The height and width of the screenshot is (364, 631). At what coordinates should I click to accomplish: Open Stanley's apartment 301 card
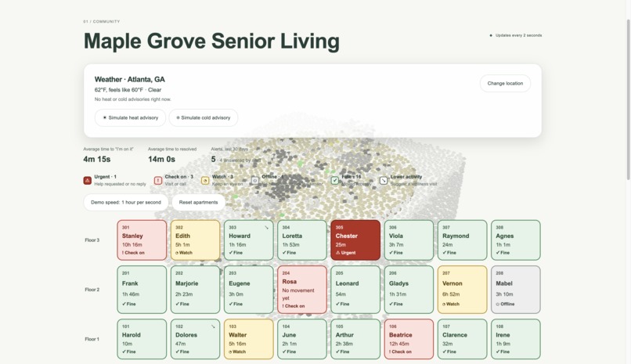click(142, 240)
